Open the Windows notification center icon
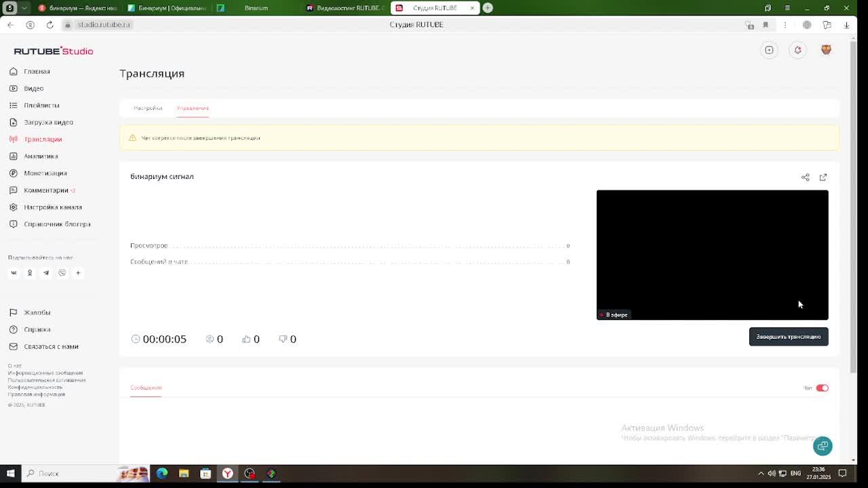 pos(843,473)
